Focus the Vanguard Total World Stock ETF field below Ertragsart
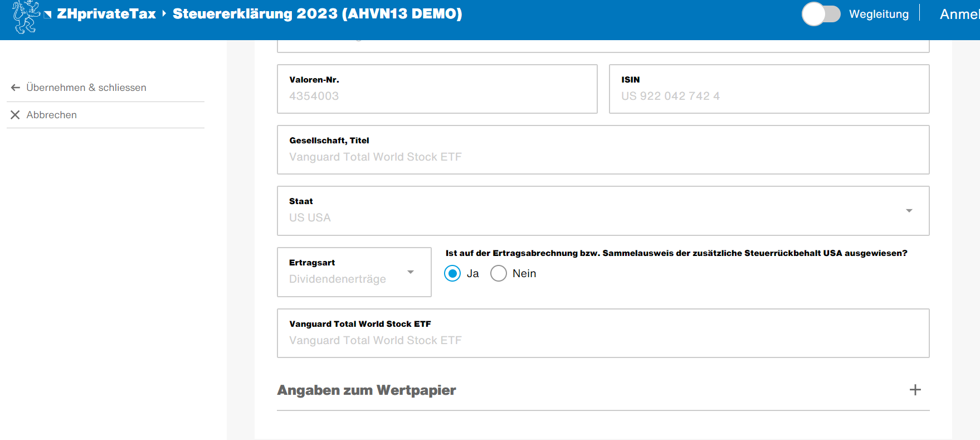The width and height of the screenshot is (980, 440). [x=603, y=333]
